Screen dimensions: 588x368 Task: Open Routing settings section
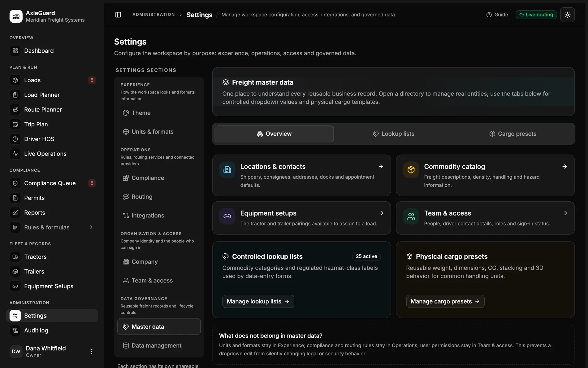[x=159, y=197]
